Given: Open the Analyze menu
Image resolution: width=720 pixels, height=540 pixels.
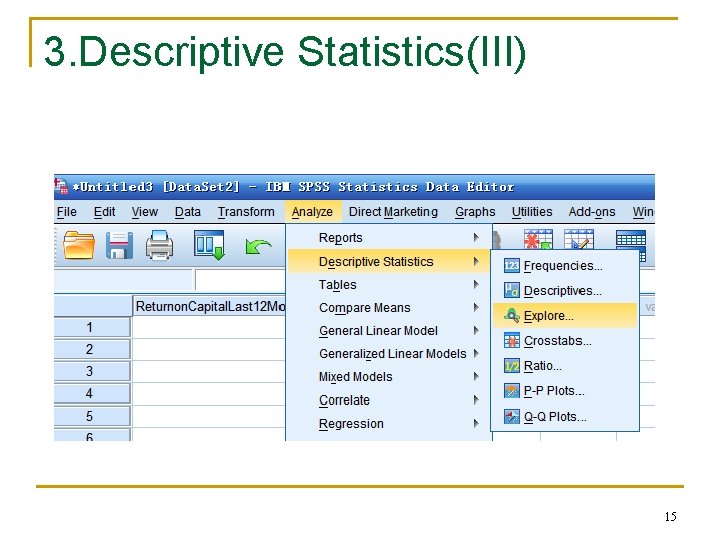Looking at the screenshot, I should pos(312,212).
